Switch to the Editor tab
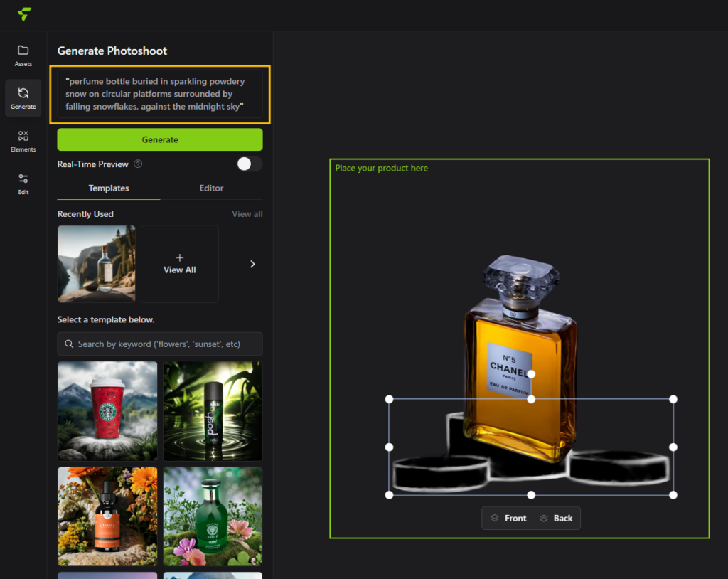This screenshot has width=728, height=579. click(x=211, y=188)
